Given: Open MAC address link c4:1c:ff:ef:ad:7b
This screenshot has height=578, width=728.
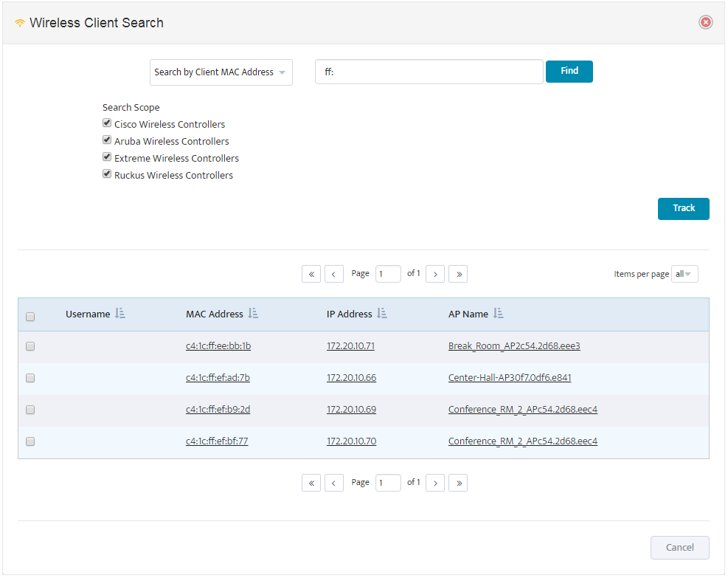Looking at the screenshot, I should [x=218, y=378].
